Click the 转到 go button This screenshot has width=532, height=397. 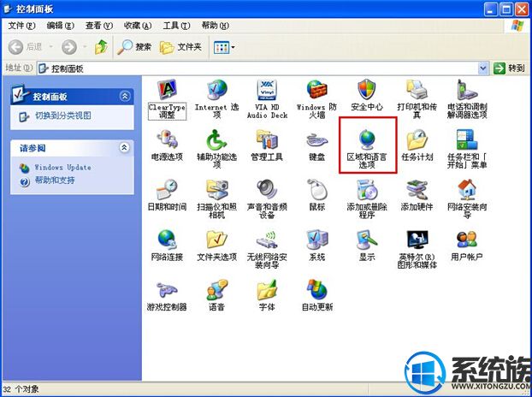[510, 68]
